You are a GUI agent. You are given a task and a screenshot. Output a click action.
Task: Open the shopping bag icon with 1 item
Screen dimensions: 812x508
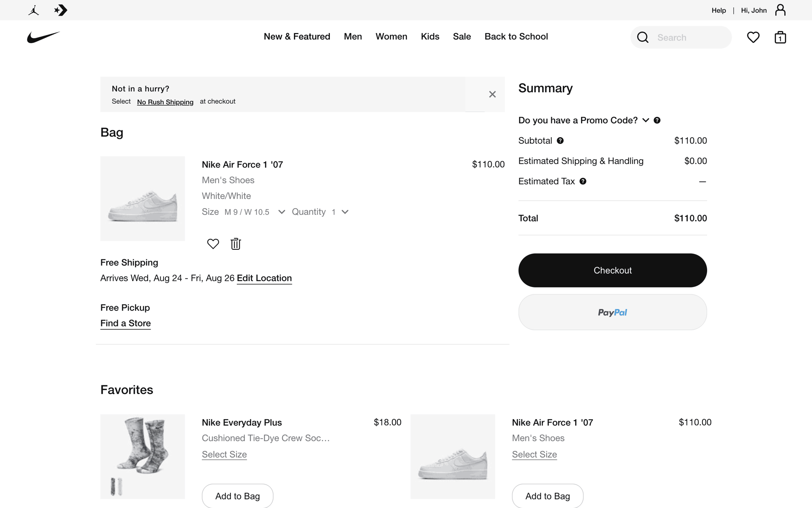pos(780,37)
